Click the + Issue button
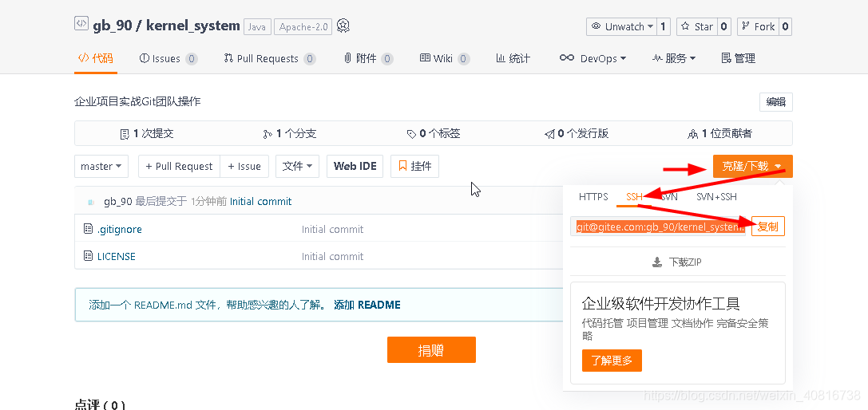Viewport: 868px width, 410px height. [244, 167]
